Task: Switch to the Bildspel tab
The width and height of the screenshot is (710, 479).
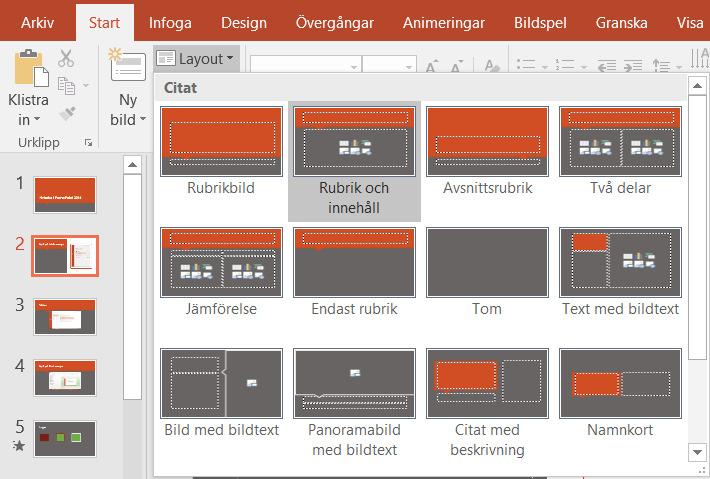Action: [x=540, y=23]
